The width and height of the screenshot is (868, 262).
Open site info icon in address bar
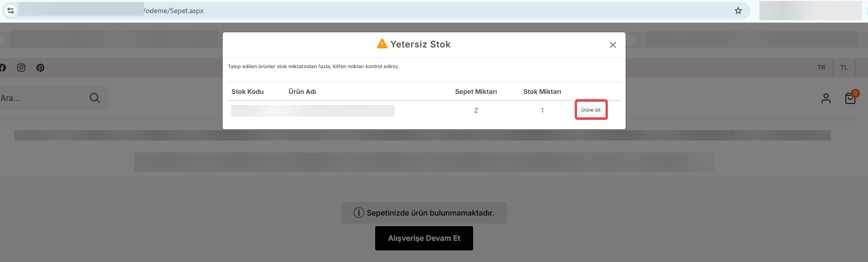pyautogui.click(x=11, y=11)
